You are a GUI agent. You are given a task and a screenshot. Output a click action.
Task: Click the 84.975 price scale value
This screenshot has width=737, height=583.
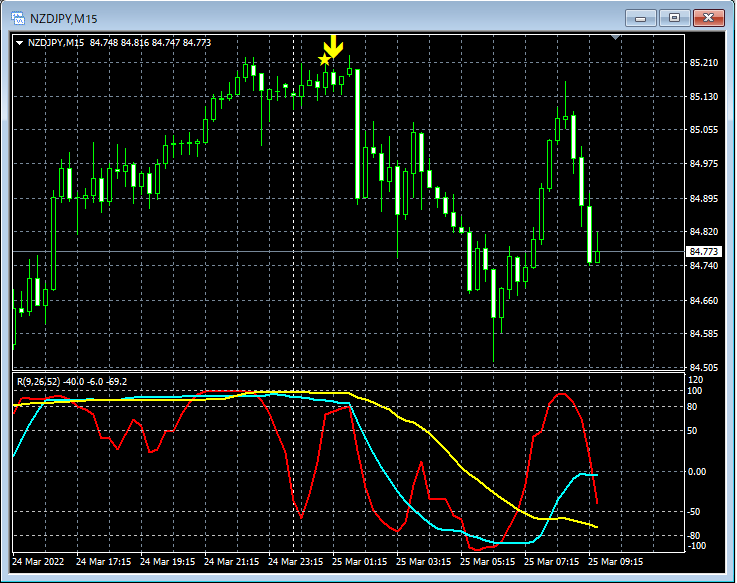[704, 164]
